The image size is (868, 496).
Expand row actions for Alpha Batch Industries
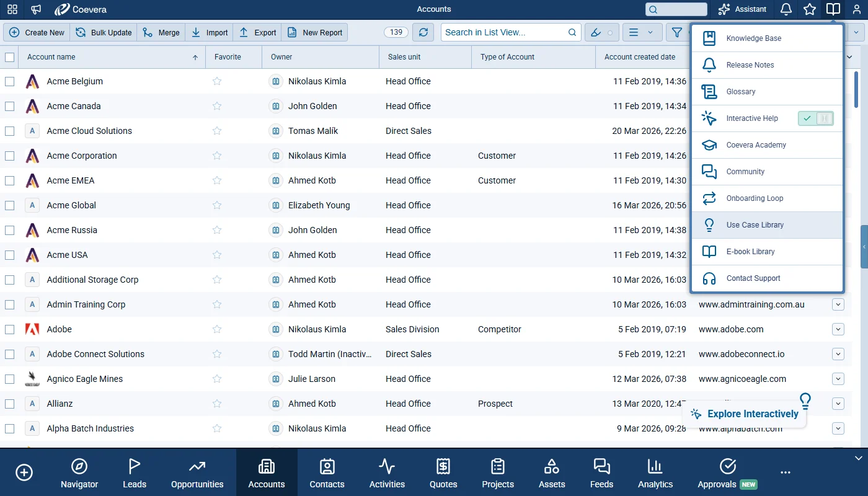pyautogui.click(x=838, y=428)
